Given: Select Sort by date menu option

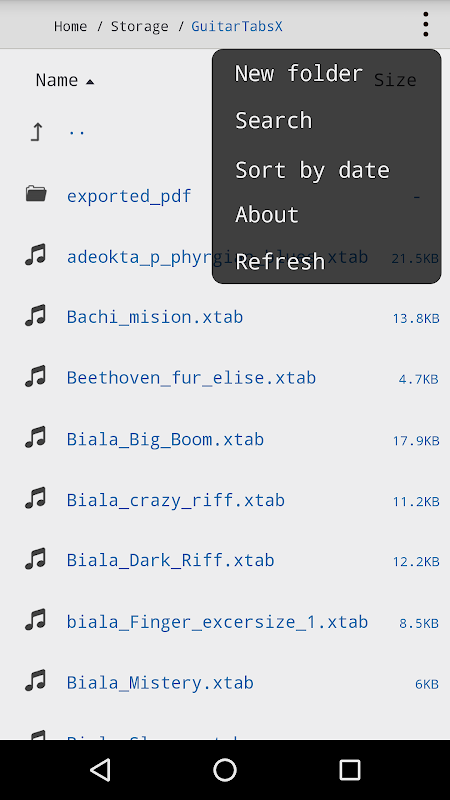Looking at the screenshot, I should click(312, 170).
